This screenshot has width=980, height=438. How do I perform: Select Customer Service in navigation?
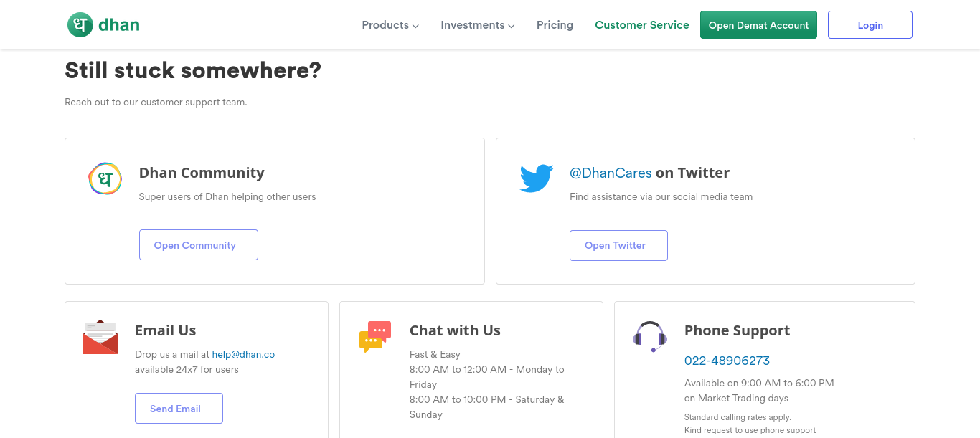642,25
